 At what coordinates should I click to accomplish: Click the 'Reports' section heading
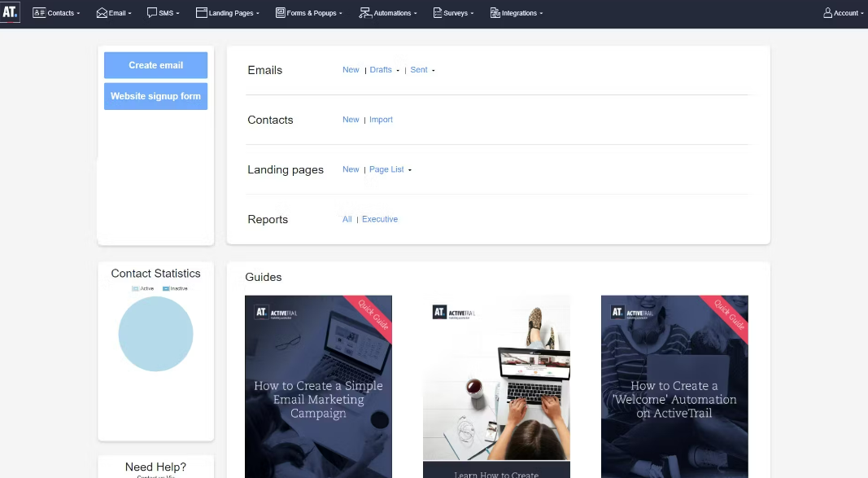click(268, 220)
